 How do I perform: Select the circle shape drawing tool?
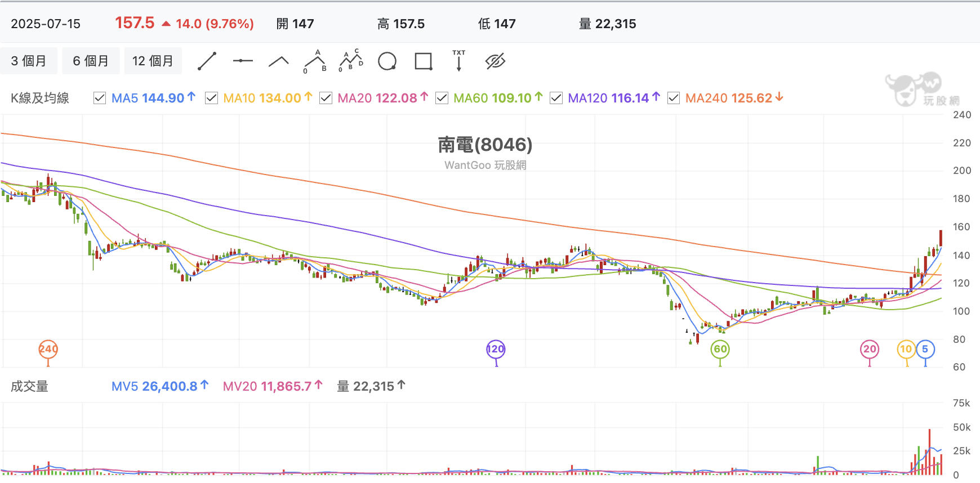pos(387,61)
